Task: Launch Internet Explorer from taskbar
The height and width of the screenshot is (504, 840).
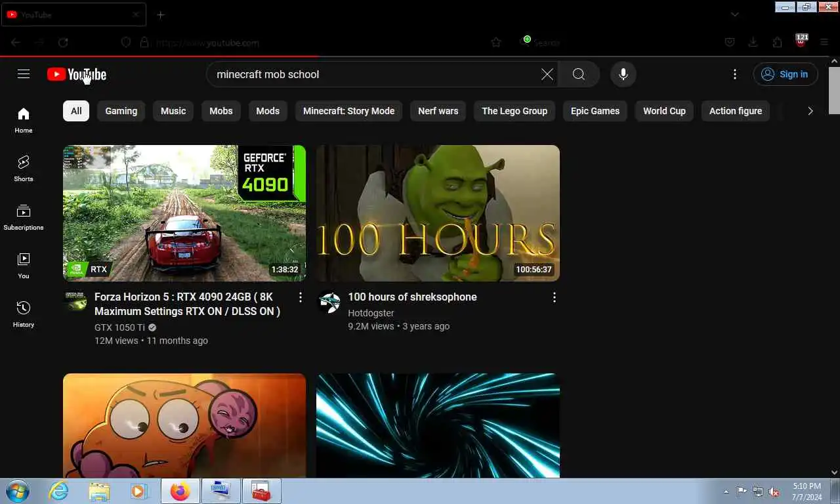Action: (x=58, y=491)
